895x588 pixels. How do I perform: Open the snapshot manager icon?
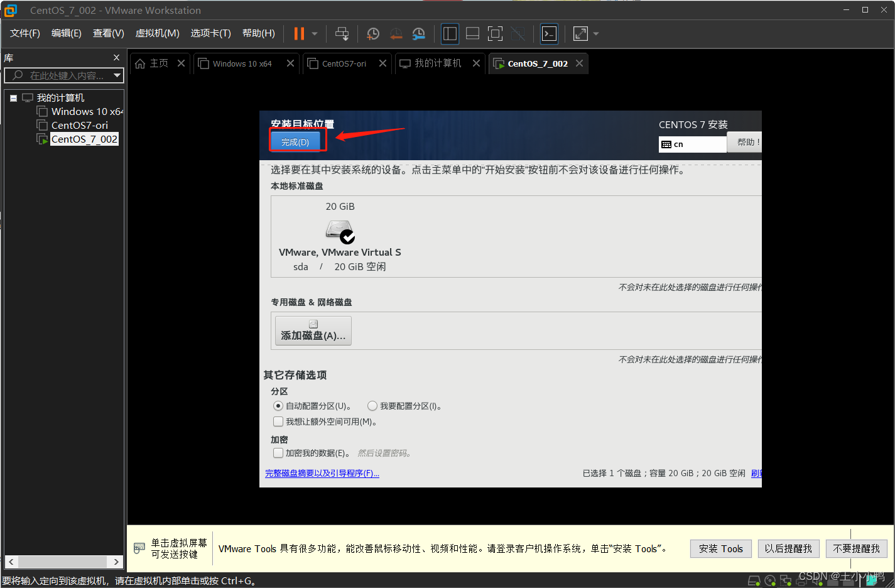pos(419,34)
